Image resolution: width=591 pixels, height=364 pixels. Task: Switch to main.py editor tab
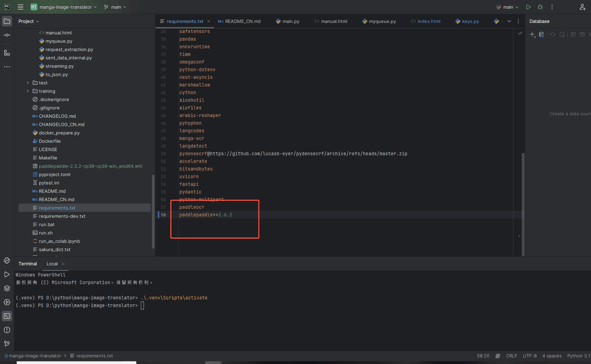[287, 21]
